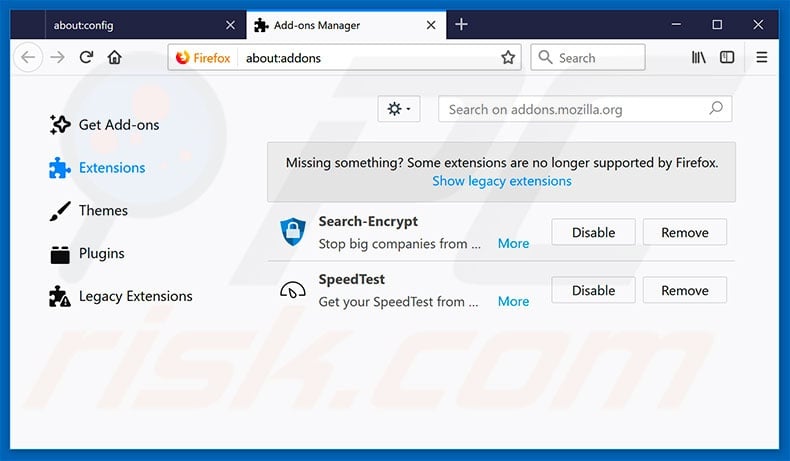790x461 pixels.
Task: Remove the SpeedTest extension
Action: coord(685,290)
